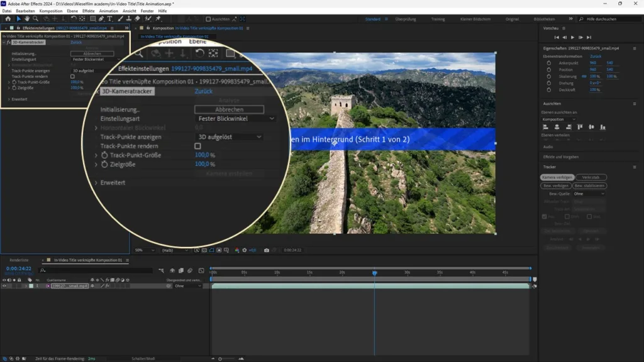Align layers to top edge
This screenshot has width=644, height=362.
(x=580, y=127)
